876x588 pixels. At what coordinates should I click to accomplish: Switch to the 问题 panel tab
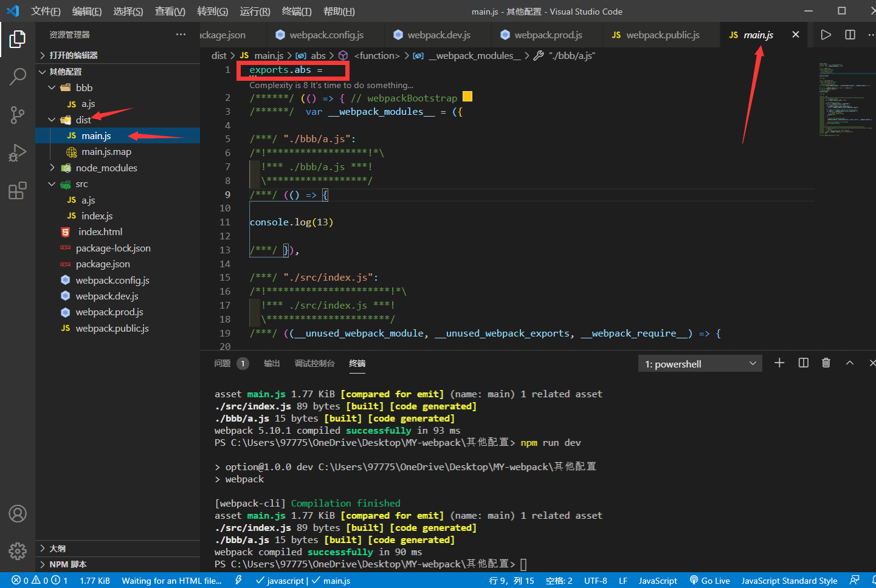tap(222, 363)
